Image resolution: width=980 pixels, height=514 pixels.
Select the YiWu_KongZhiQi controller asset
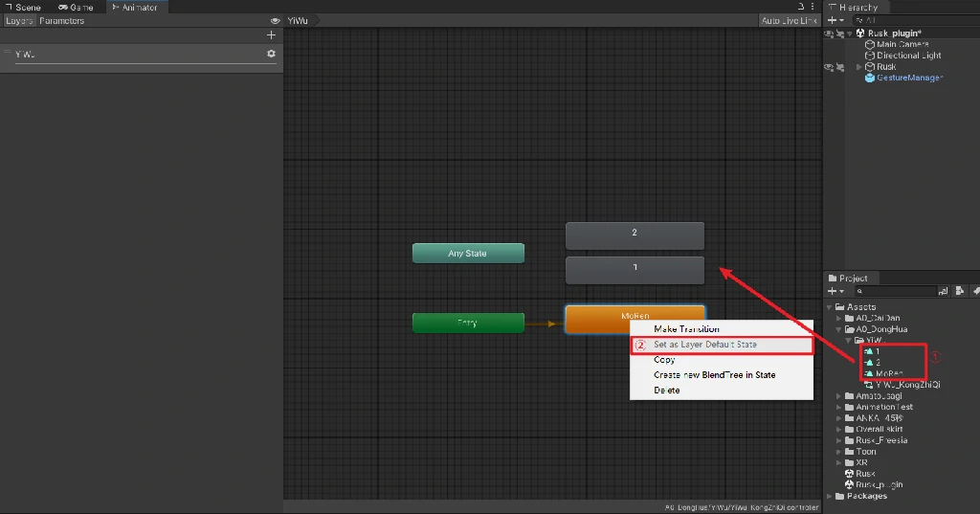[x=907, y=385]
